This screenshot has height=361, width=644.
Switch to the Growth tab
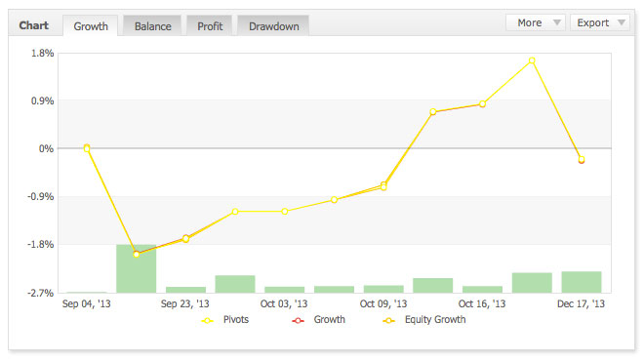[91, 26]
